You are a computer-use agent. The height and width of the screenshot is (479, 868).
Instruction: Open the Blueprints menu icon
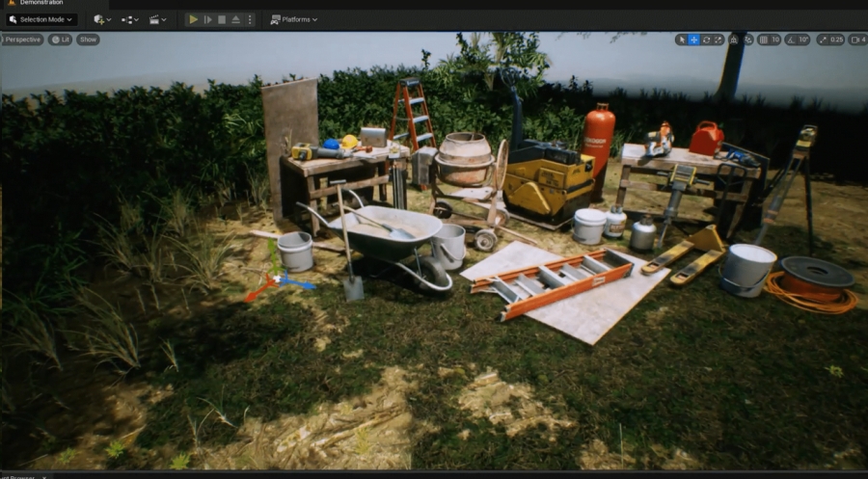click(x=129, y=19)
